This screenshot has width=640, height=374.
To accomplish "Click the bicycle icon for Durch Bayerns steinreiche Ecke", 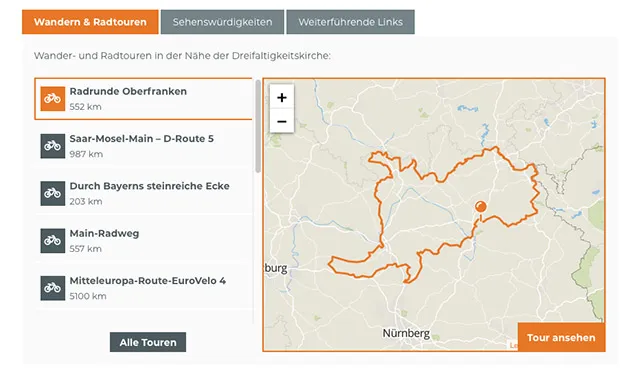I will [x=53, y=193].
